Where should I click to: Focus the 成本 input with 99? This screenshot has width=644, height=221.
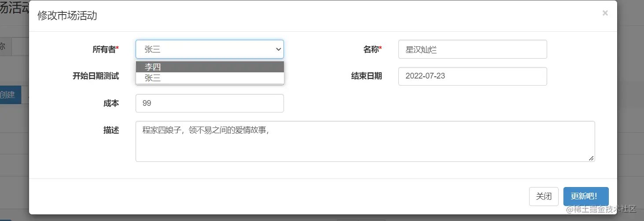[x=210, y=103]
